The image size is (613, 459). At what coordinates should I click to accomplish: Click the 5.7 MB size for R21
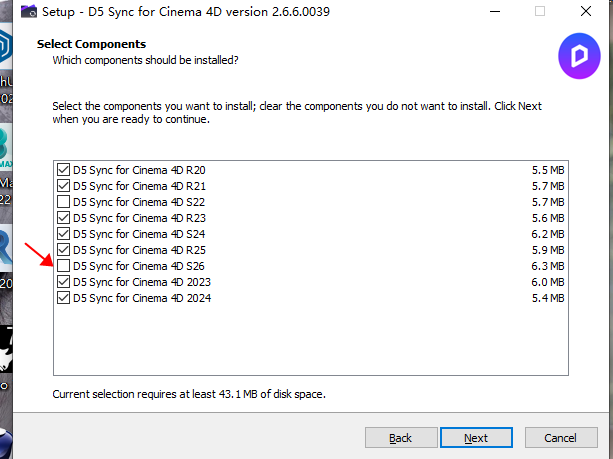(548, 186)
